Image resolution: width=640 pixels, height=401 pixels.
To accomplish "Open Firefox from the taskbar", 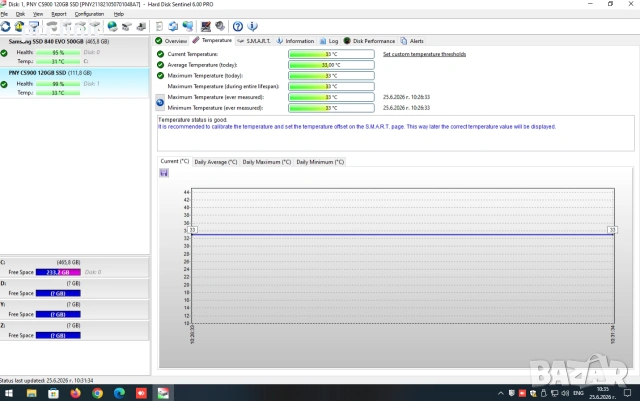I will (x=76, y=393).
